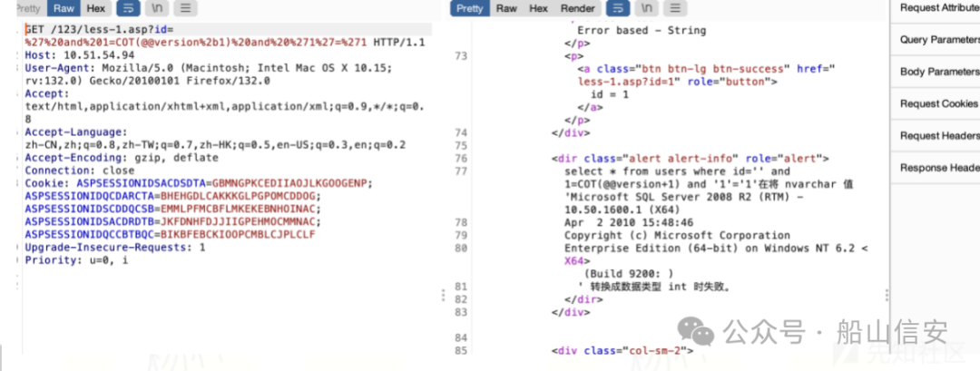Click response line number 73
Image resolution: width=980 pixels, height=371 pixels.
(461, 56)
